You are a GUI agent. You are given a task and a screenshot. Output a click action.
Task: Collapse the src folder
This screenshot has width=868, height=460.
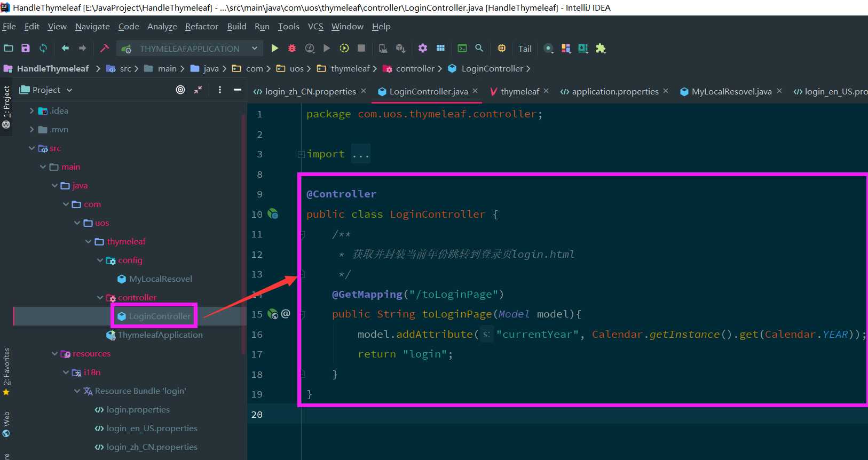[31, 148]
